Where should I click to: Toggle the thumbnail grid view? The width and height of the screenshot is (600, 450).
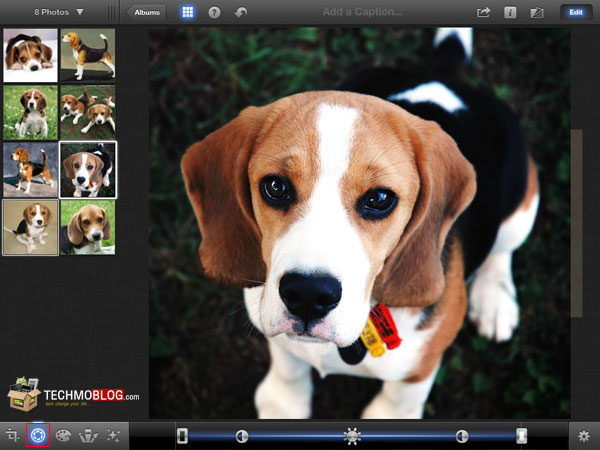click(x=188, y=12)
